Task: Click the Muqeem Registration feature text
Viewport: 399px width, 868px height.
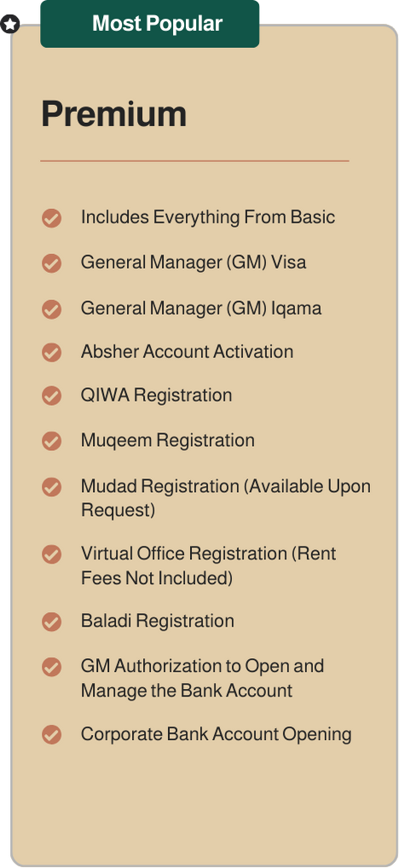Action: click(x=168, y=441)
